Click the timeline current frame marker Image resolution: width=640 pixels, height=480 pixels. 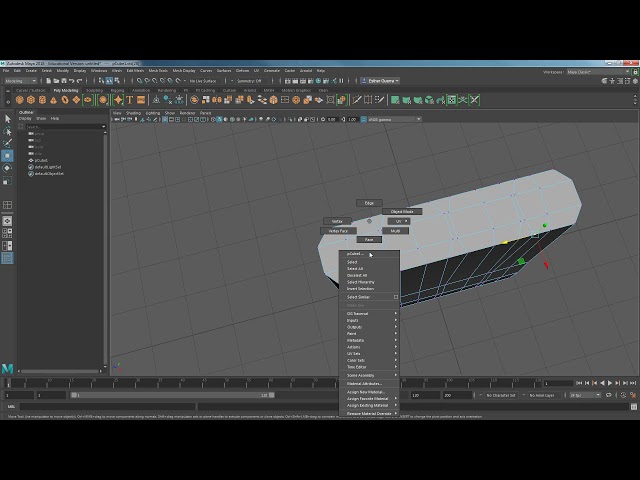[8, 383]
